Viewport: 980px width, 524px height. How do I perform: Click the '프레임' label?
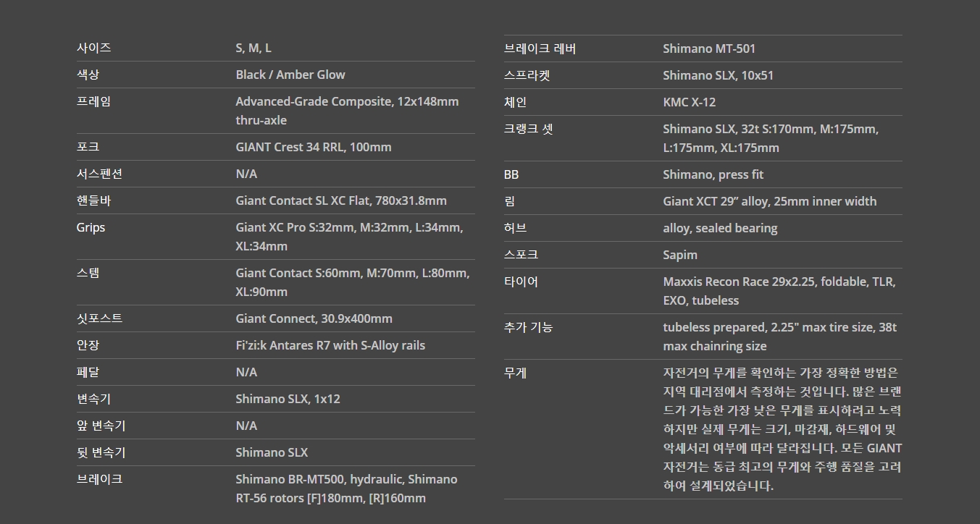(x=93, y=101)
